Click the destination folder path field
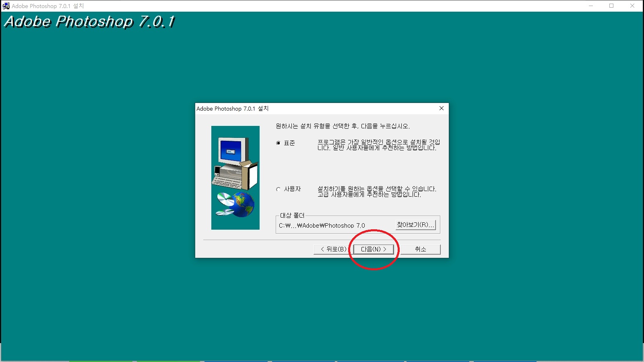The image size is (644, 362). coord(322,225)
